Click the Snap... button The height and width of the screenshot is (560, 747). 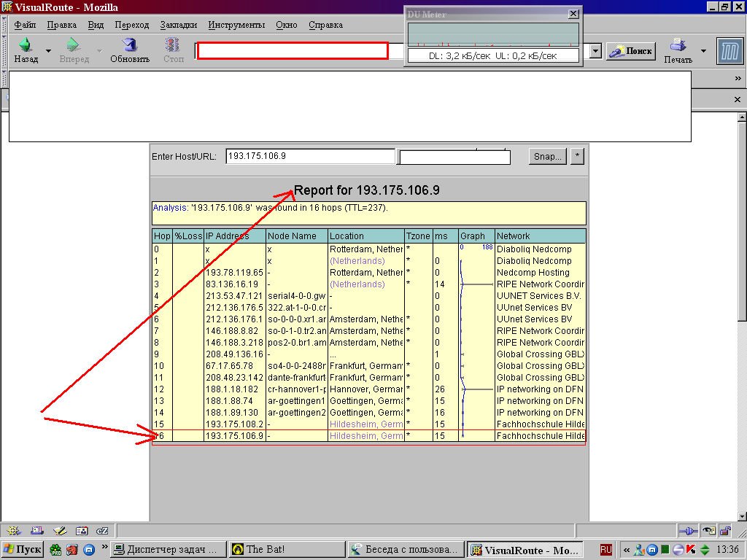click(547, 157)
